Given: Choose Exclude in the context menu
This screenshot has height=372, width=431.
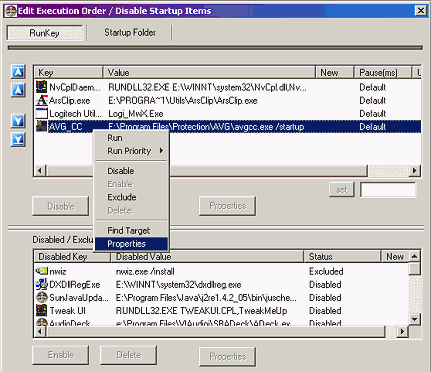Looking at the screenshot, I should 132,197.
